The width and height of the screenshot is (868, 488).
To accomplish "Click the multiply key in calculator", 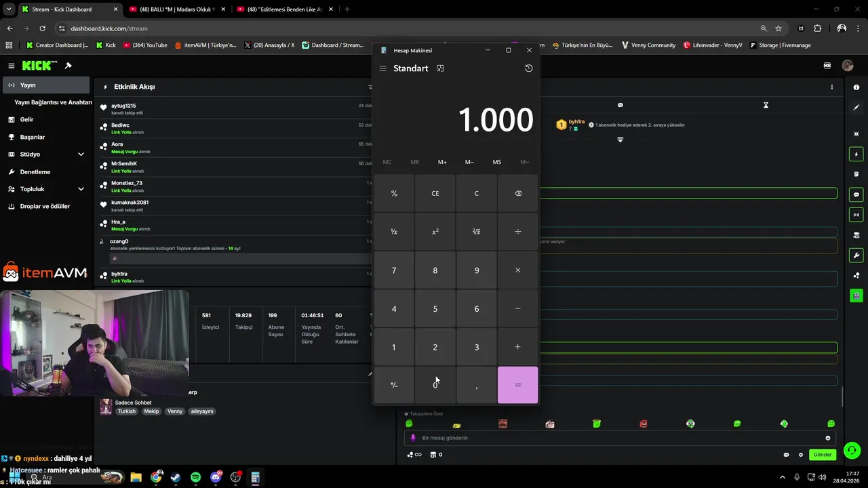I will [x=517, y=270].
